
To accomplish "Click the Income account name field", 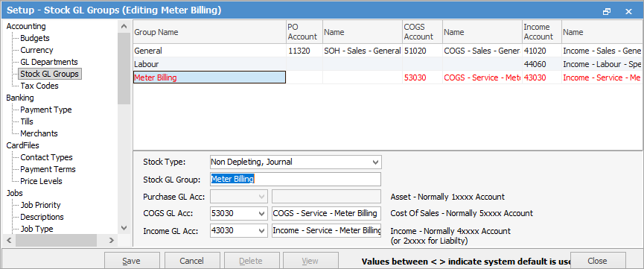I will 327,231.
